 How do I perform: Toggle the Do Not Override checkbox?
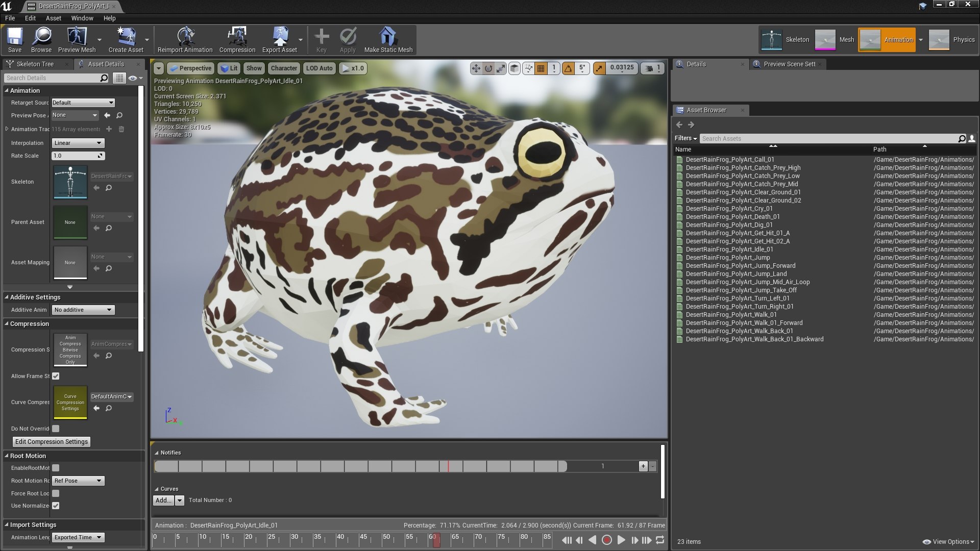[56, 429]
